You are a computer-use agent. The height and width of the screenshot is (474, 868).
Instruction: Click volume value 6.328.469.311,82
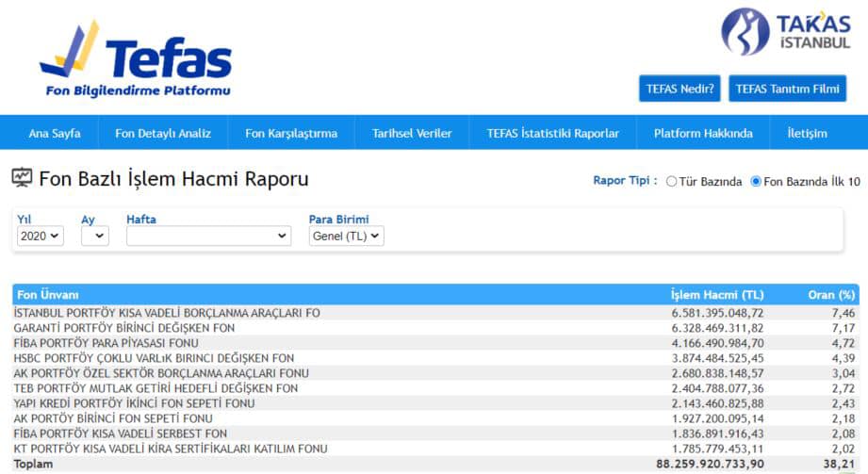[717, 328]
